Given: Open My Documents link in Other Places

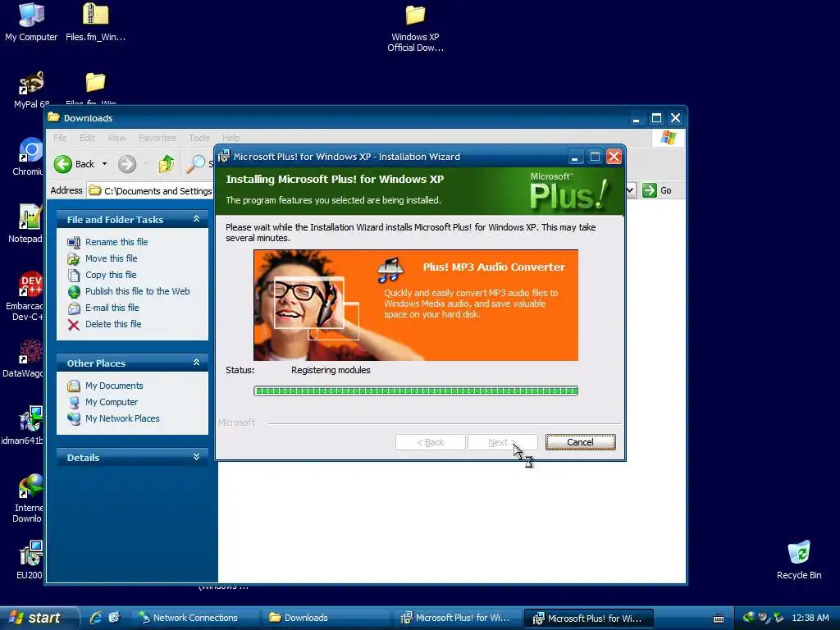Looking at the screenshot, I should 113,386.
